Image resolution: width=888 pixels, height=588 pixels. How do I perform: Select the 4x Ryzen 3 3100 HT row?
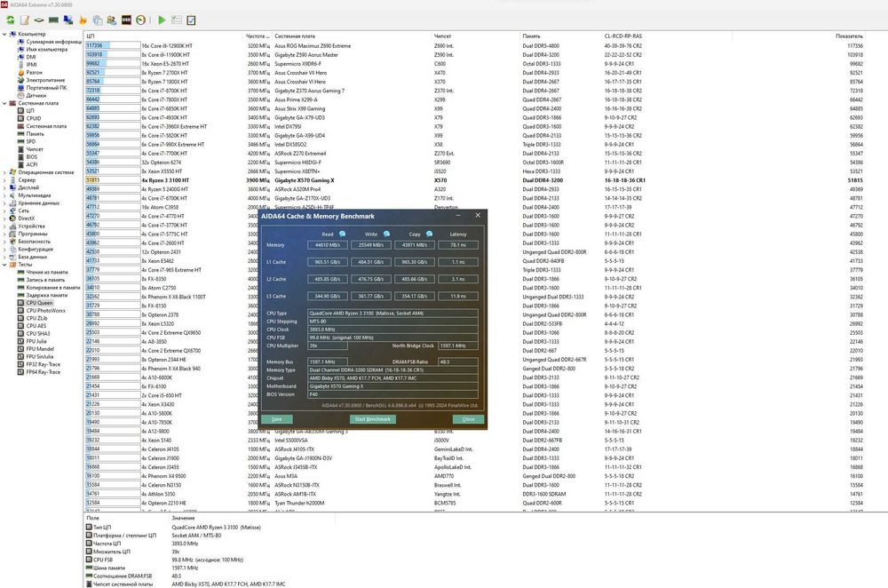(474, 180)
